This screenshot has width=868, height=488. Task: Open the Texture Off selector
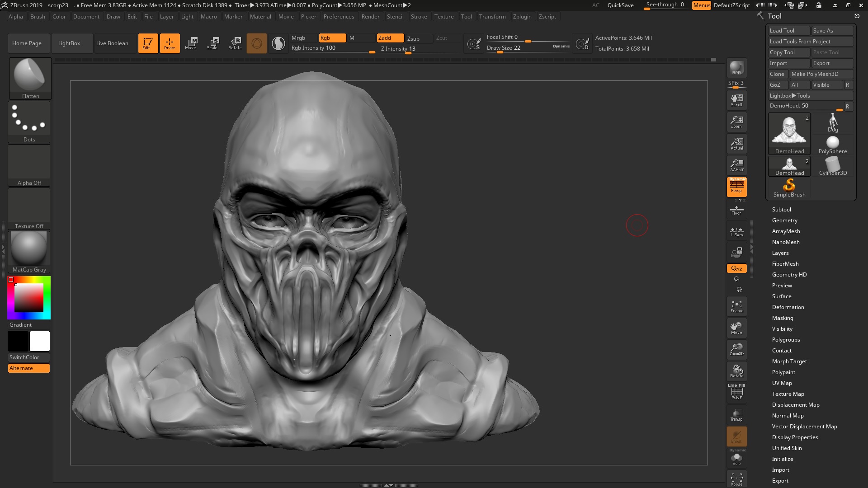(x=29, y=209)
